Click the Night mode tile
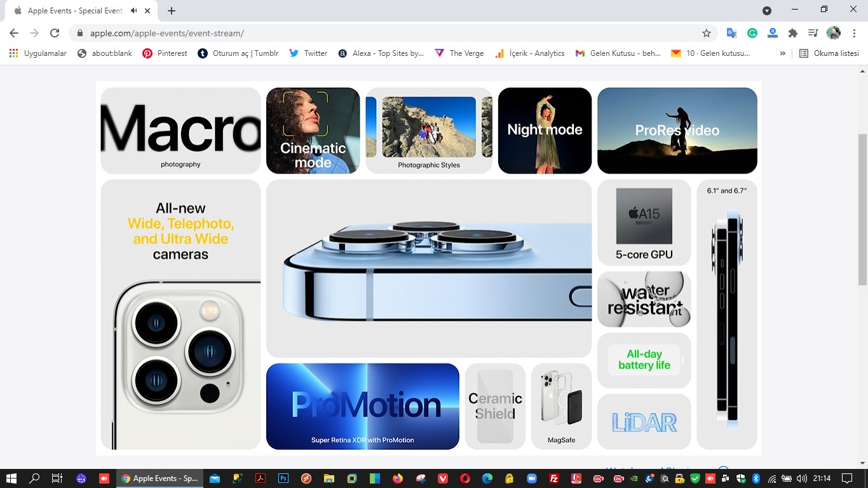 pyautogui.click(x=545, y=130)
